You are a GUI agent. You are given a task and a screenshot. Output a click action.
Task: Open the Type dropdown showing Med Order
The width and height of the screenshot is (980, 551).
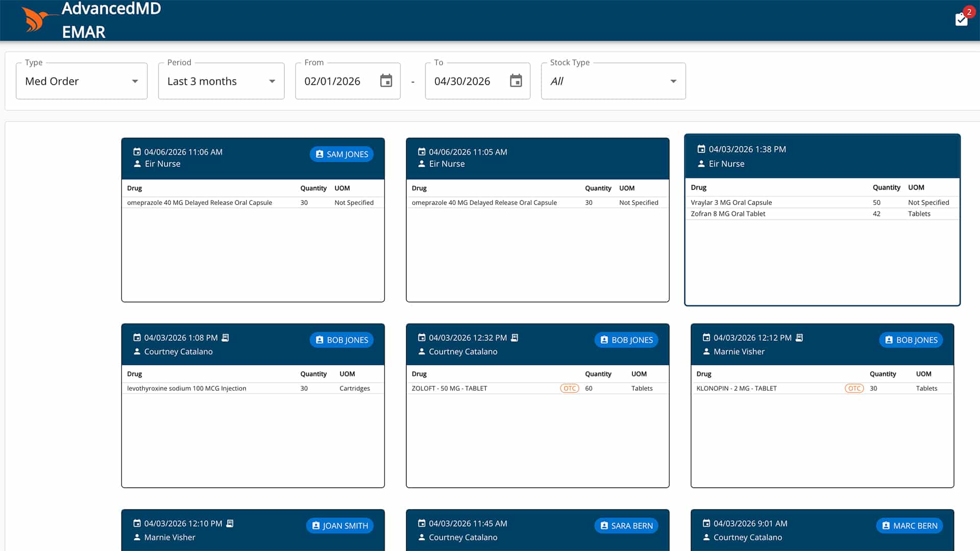[82, 81]
